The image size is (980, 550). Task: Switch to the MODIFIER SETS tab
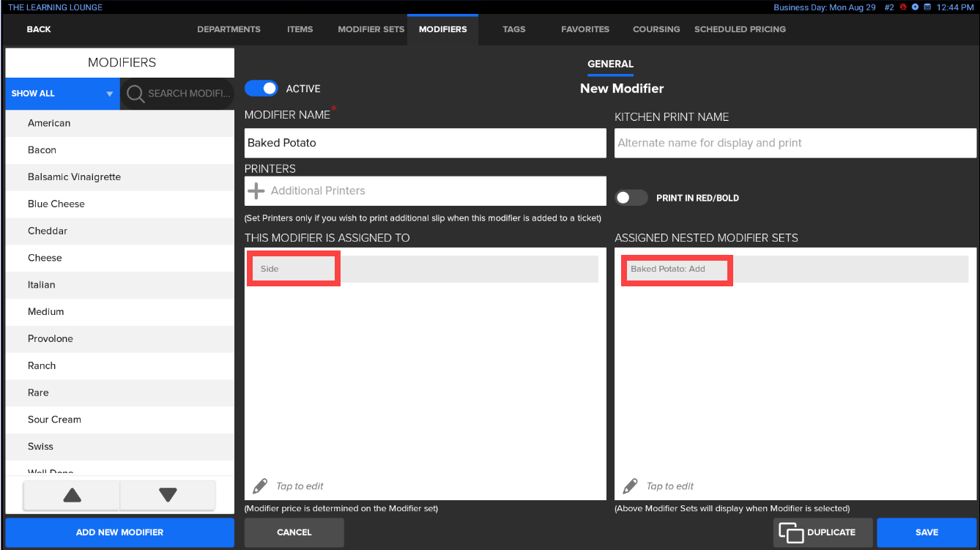click(x=371, y=29)
